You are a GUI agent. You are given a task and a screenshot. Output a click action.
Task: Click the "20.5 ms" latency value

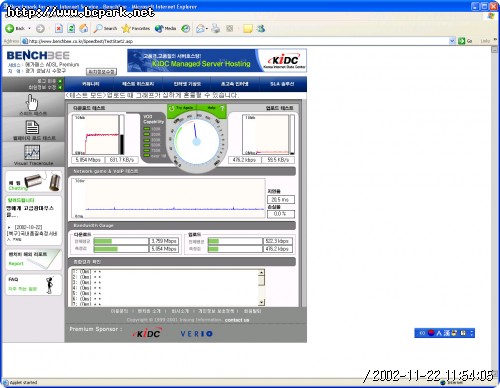280,200
